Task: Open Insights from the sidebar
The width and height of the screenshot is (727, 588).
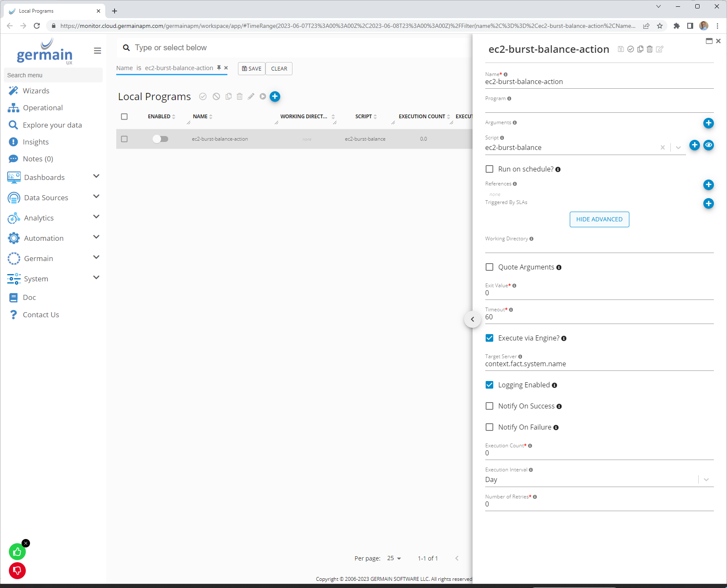Action: click(x=36, y=142)
